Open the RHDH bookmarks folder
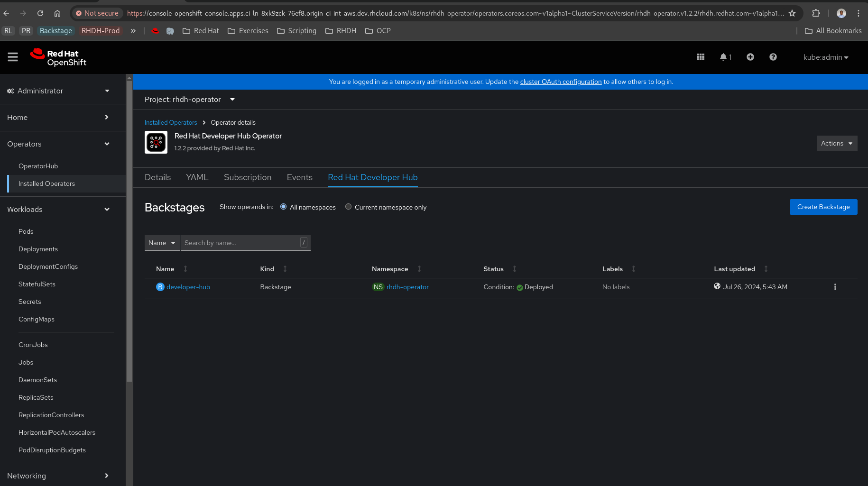Screen dimensions: 868x486 (341, 31)
